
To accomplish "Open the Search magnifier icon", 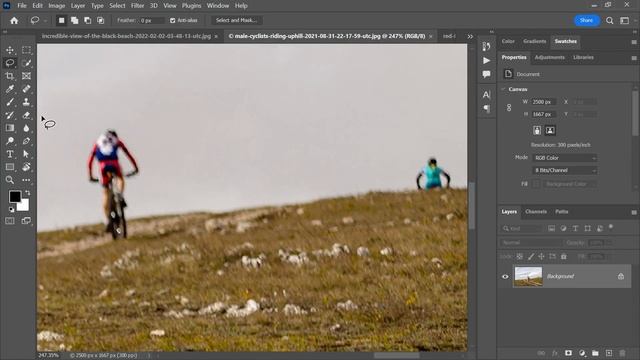I will 609,20.
